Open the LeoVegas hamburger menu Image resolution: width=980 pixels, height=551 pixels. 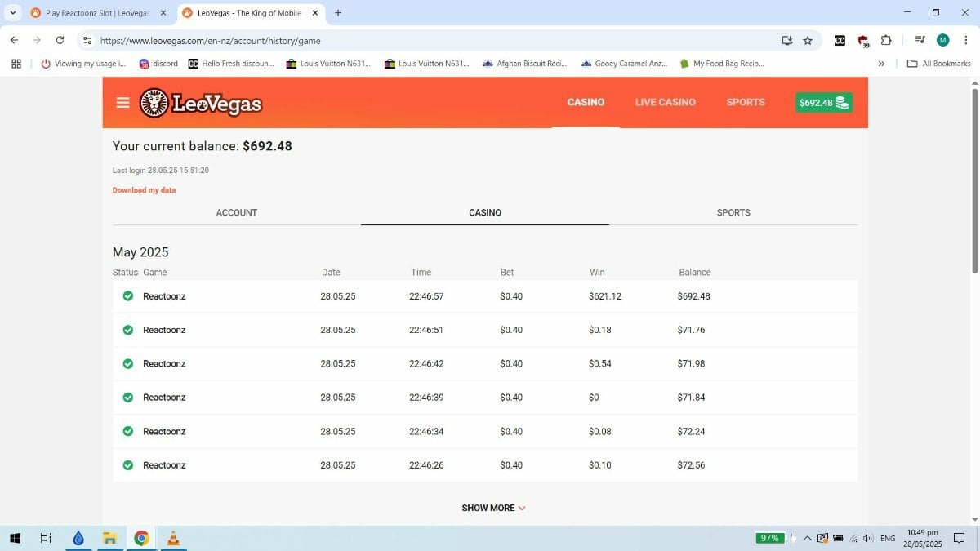coord(122,103)
